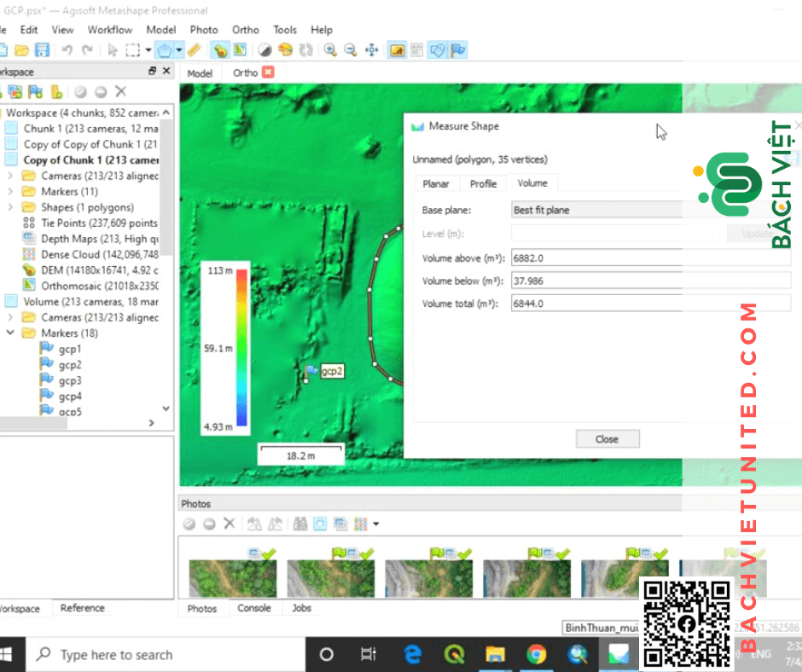The width and height of the screenshot is (802, 672).
Task: Expand the Cameras (213/213 aligned) node under Copy of Chunk 1
Action: click(10, 176)
